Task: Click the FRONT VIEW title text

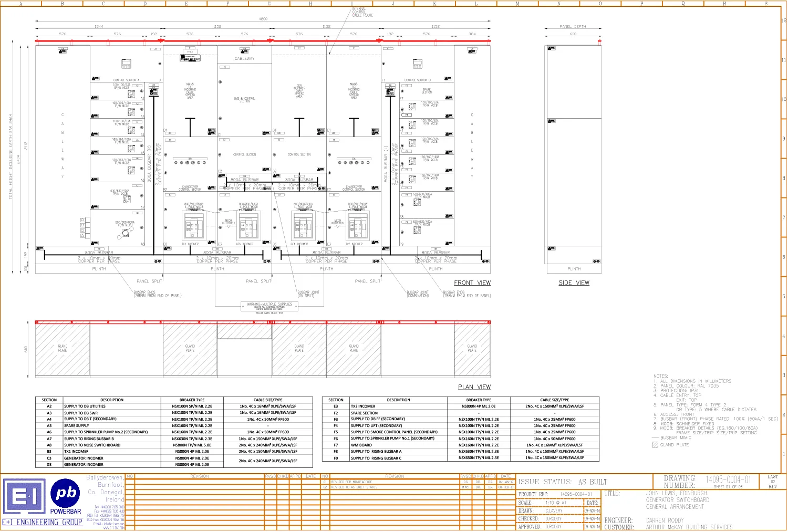Action: coord(472,283)
